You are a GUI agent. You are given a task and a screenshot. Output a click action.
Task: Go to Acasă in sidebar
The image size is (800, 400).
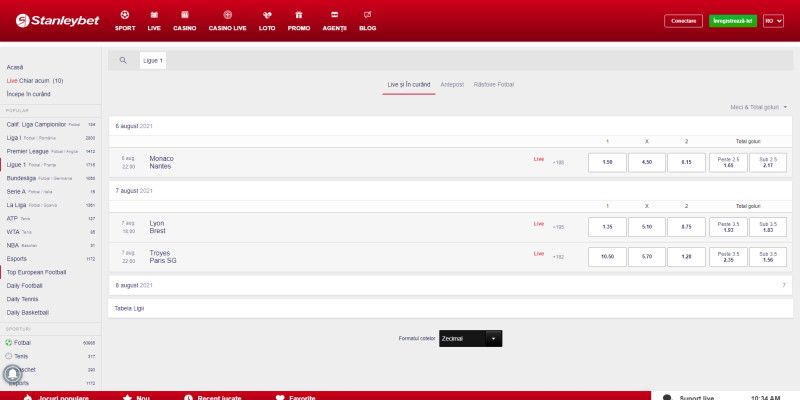pyautogui.click(x=15, y=67)
